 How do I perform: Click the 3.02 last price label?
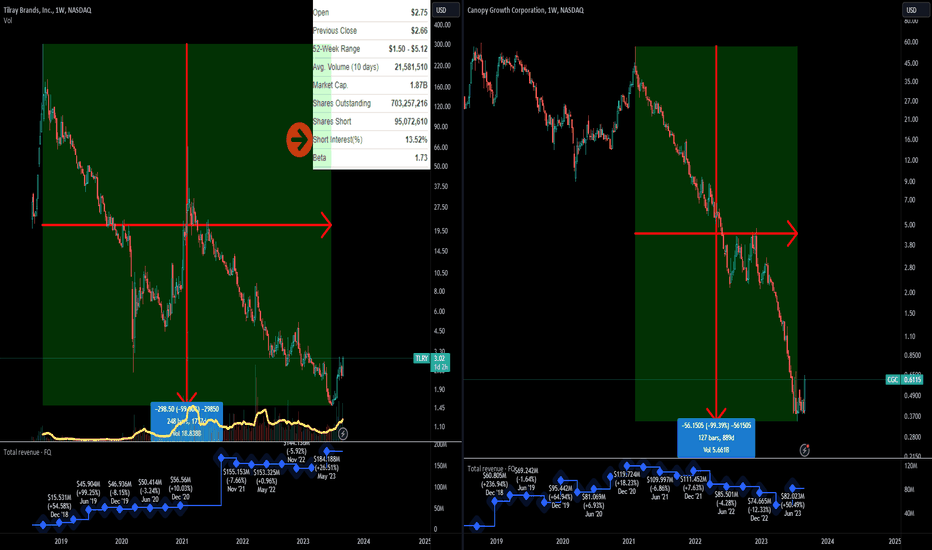point(440,359)
